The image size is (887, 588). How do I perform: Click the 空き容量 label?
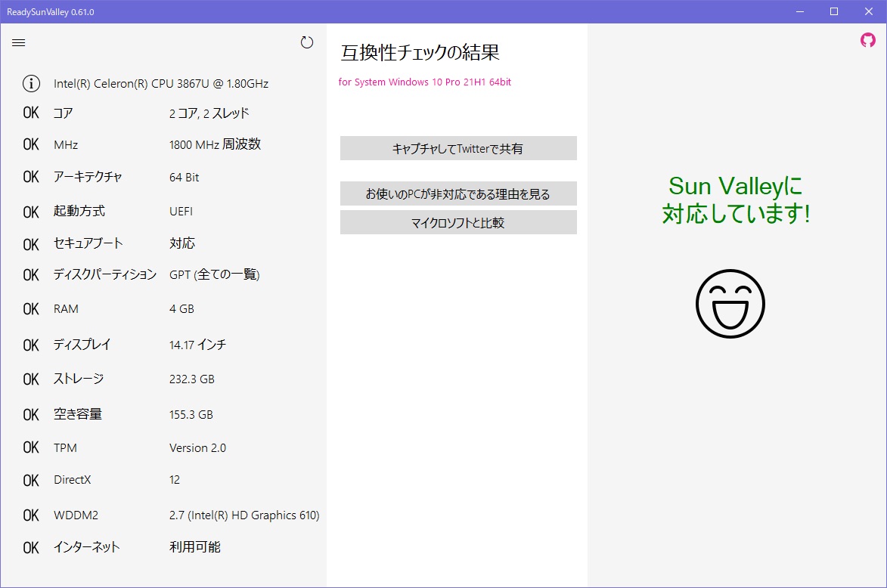click(x=78, y=414)
